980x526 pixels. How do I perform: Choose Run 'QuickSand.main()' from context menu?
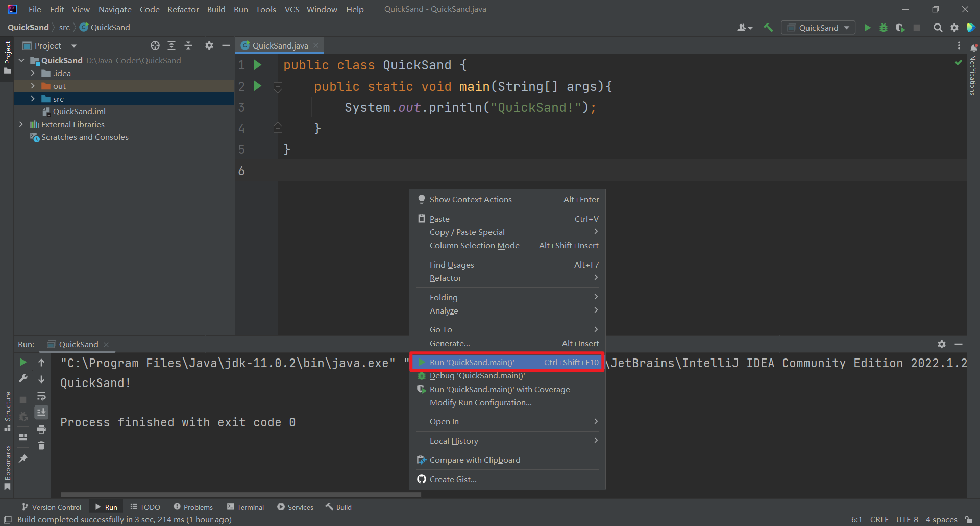click(x=507, y=362)
